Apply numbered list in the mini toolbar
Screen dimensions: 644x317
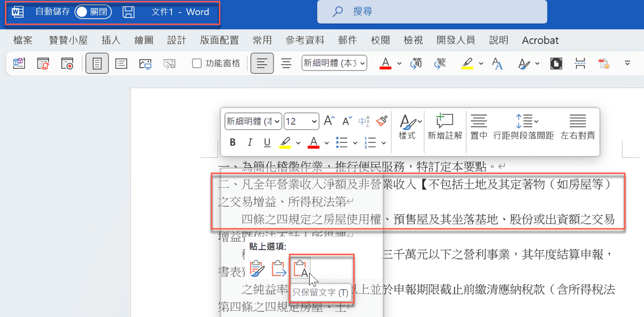click(x=370, y=142)
